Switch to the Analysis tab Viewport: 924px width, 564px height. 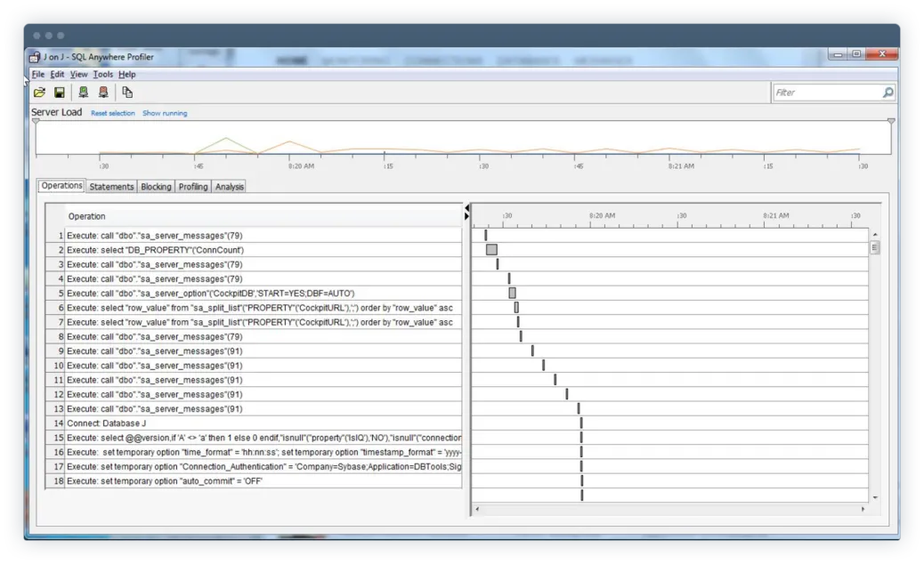[229, 187]
